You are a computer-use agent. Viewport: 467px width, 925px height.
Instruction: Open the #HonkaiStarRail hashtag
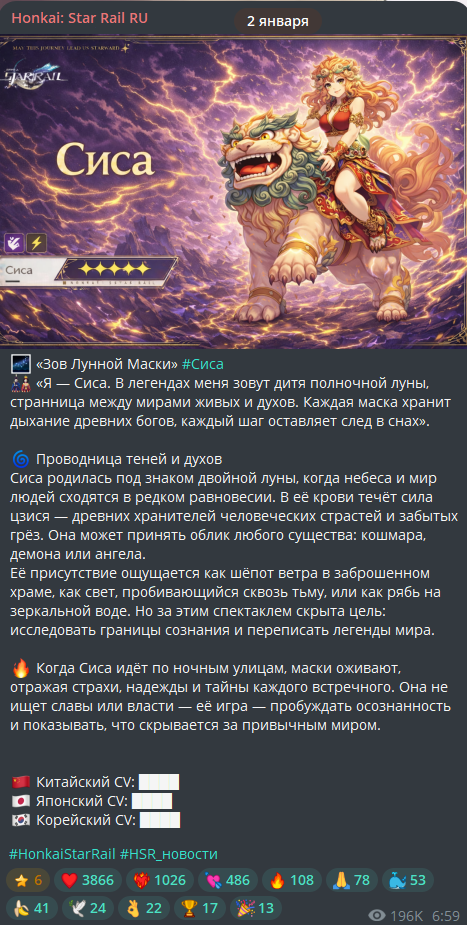63,854
